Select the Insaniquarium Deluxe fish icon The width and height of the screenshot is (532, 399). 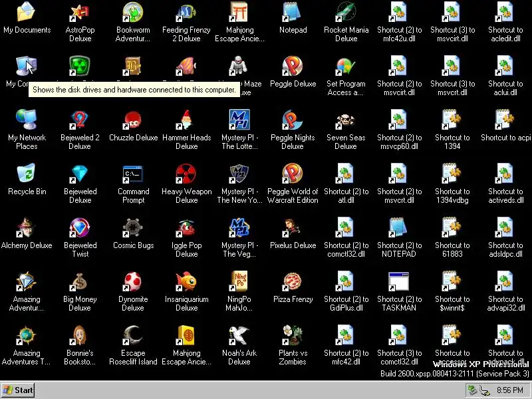point(186,281)
